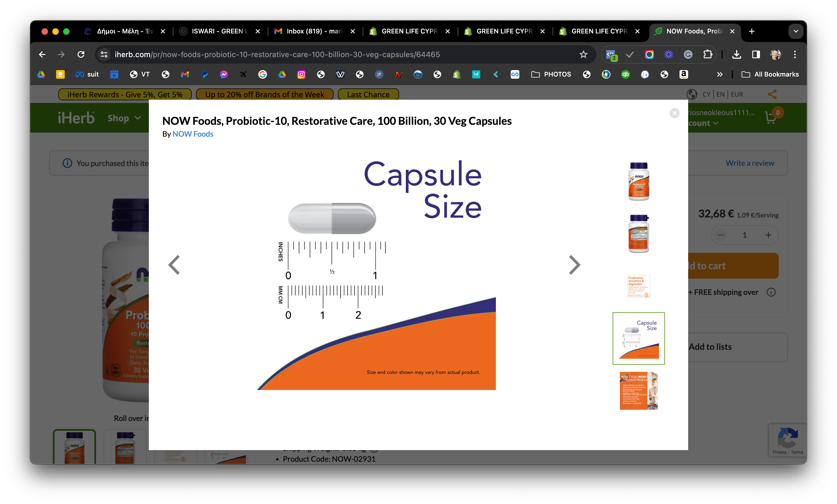Go to the iHerb home logo
This screenshot has width=837, height=504.
pos(76,118)
